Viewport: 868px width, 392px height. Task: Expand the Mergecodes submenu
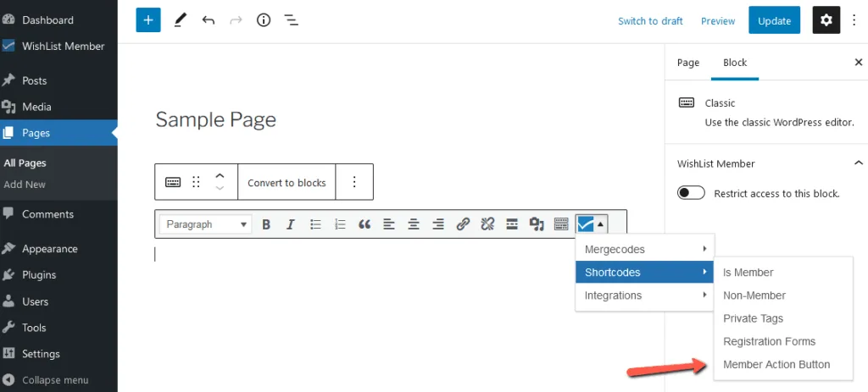(x=645, y=250)
